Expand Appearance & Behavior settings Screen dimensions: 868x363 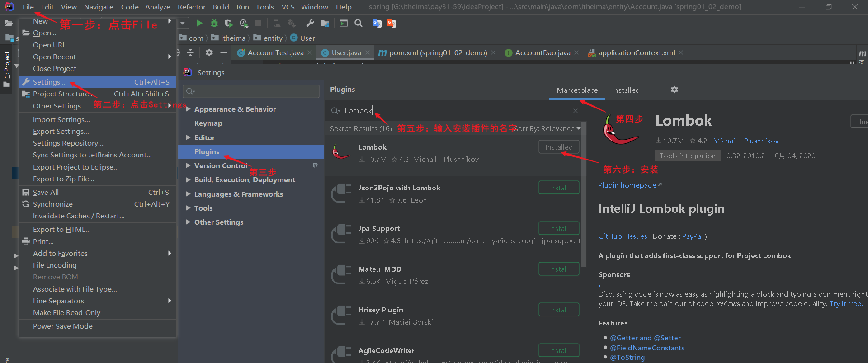coord(188,109)
